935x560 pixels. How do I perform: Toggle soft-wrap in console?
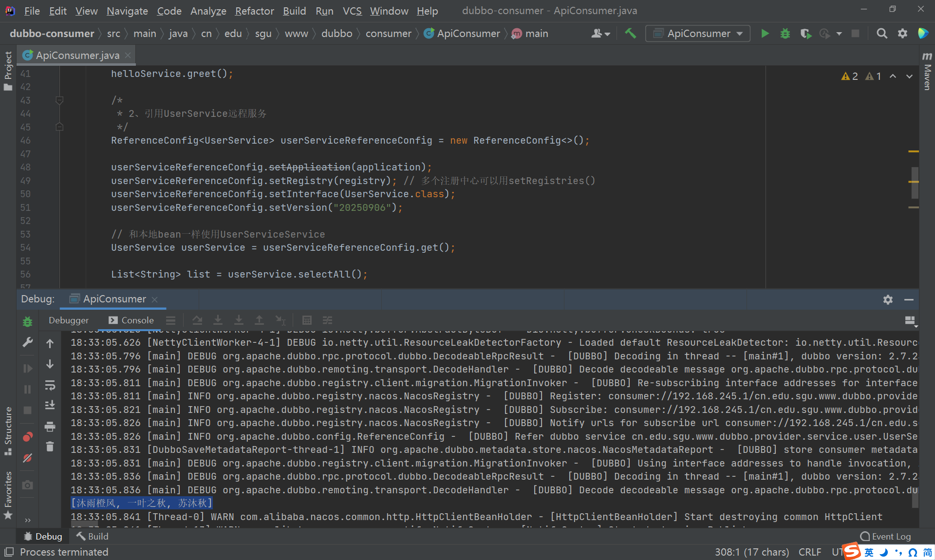(x=50, y=385)
